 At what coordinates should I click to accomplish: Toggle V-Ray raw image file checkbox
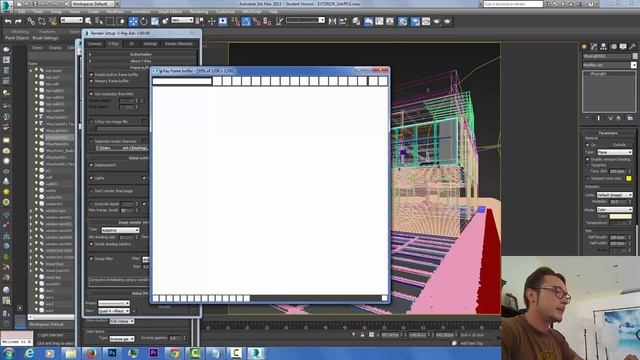point(91,122)
